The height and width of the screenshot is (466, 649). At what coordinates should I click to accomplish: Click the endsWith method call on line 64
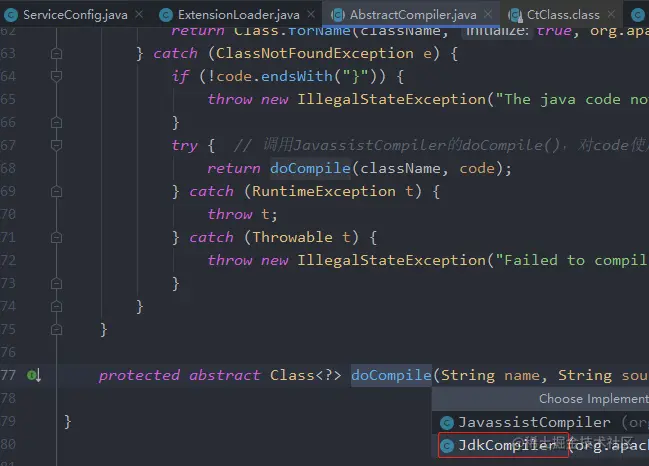tap(297, 76)
